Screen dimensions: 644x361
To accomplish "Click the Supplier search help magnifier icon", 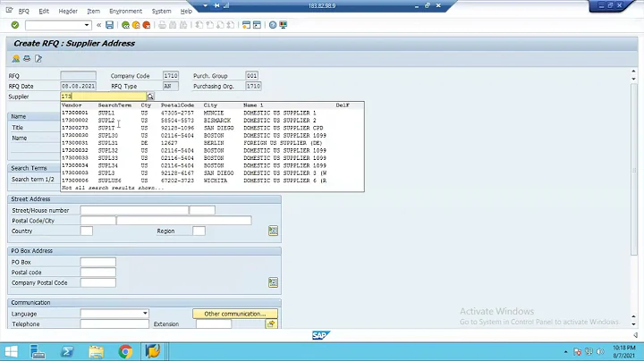I will click(x=150, y=97).
